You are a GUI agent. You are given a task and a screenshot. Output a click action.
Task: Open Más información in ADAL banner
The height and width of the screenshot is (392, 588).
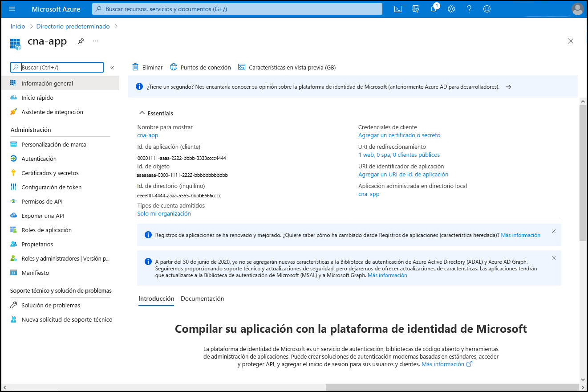tap(387, 275)
